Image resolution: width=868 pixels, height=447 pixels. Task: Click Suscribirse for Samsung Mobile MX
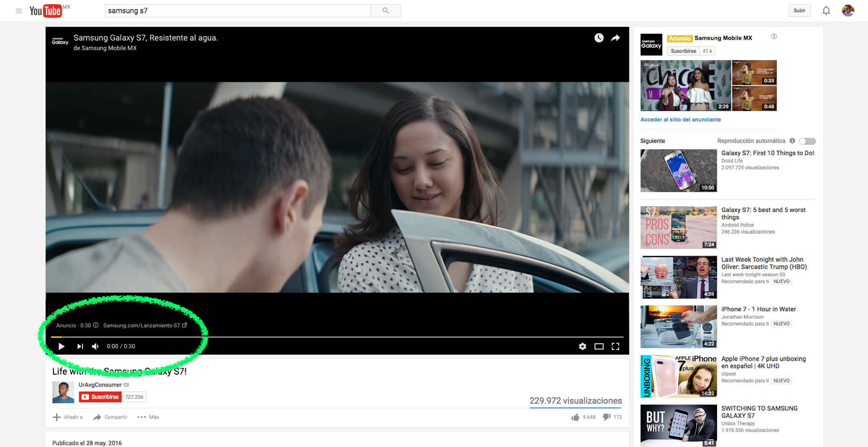(x=683, y=51)
